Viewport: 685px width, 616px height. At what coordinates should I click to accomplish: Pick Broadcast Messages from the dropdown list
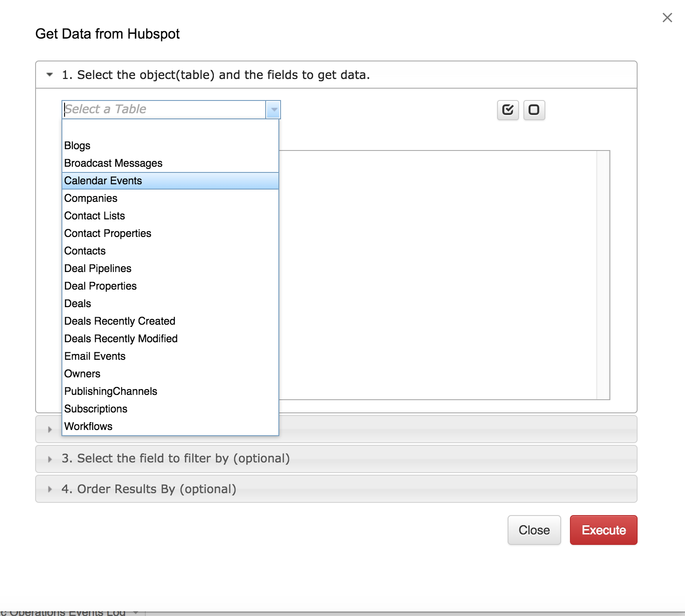[x=113, y=163]
